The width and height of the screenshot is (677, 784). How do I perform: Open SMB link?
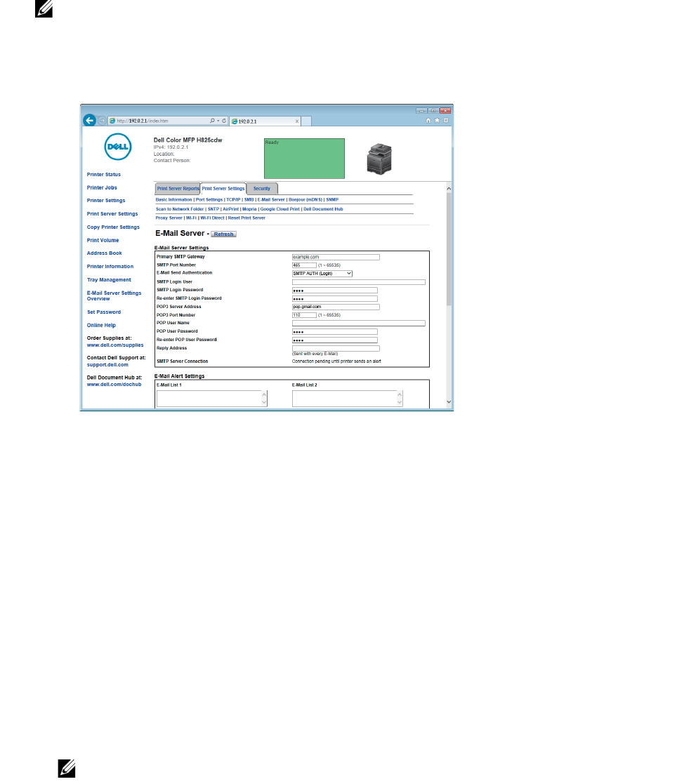[249, 199]
